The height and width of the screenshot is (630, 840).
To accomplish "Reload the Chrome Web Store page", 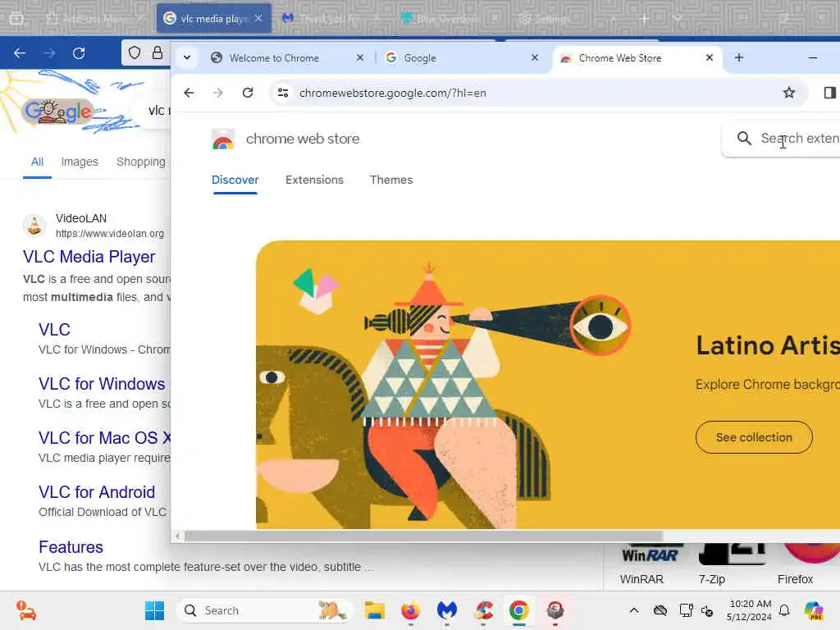I will (248, 93).
